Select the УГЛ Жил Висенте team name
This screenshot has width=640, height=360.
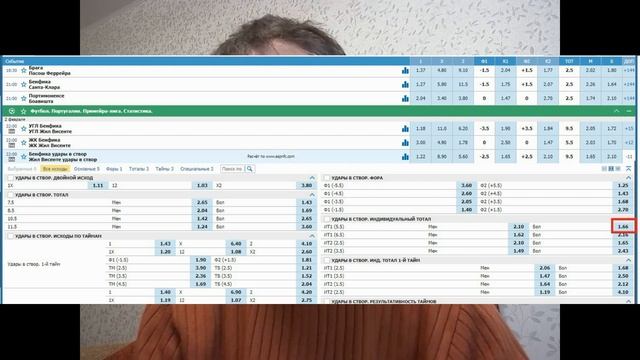[50, 132]
